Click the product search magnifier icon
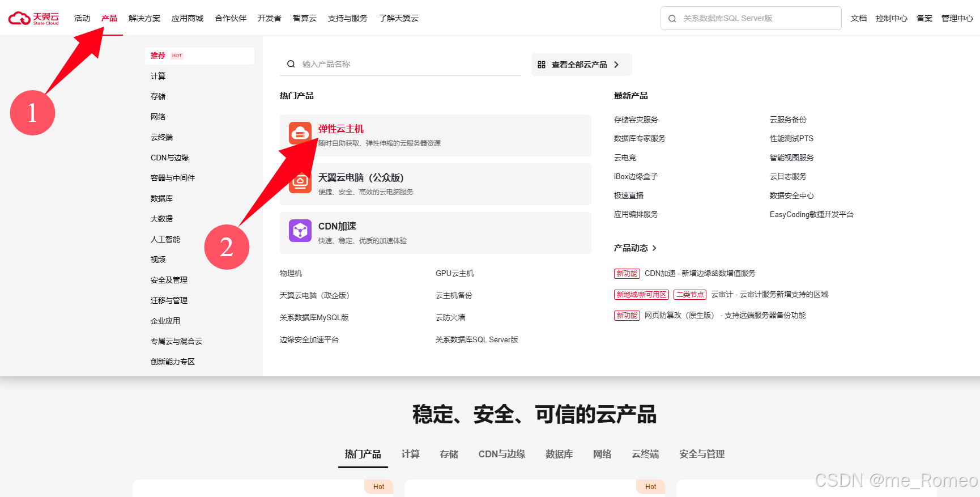This screenshot has width=980, height=497. coord(291,64)
